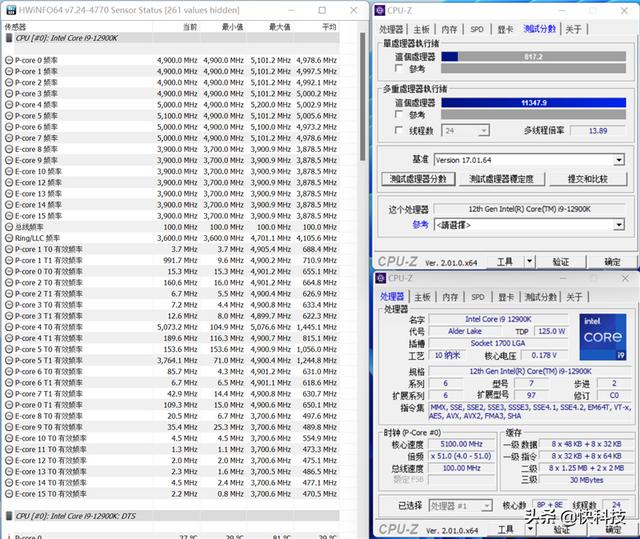Screen dimensions: 640x539
Task: Open the 工具 arrow dropdown in benchmark CPU-Z window
Action: coord(530,261)
